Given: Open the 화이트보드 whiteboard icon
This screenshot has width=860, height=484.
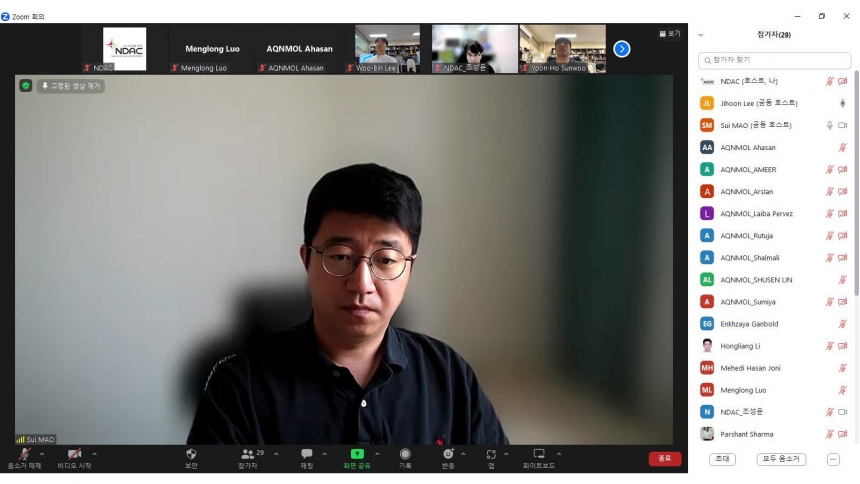Looking at the screenshot, I should tap(539, 454).
